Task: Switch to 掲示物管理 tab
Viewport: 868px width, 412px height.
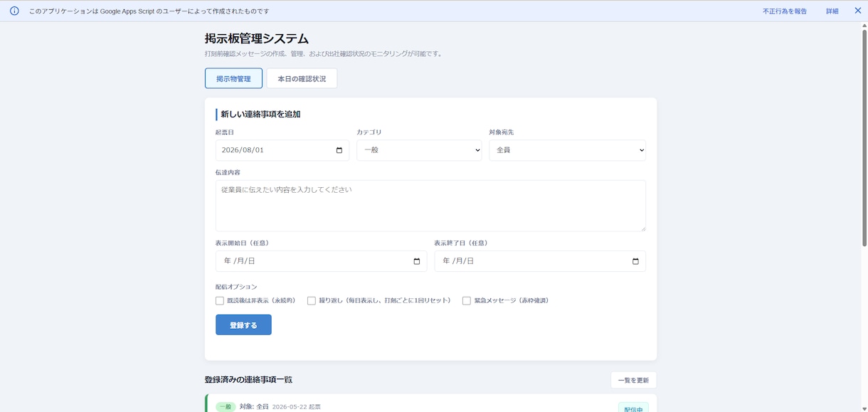Action: click(x=233, y=78)
